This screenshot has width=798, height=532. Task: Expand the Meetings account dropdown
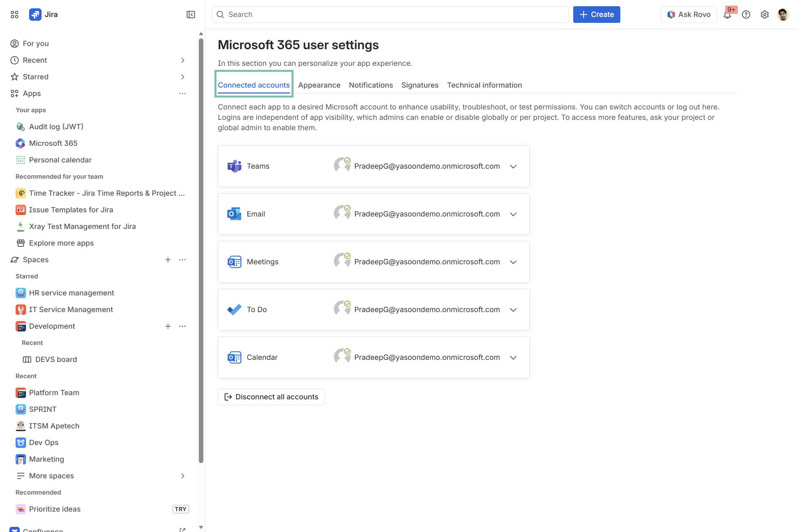(x=513, y=262)
